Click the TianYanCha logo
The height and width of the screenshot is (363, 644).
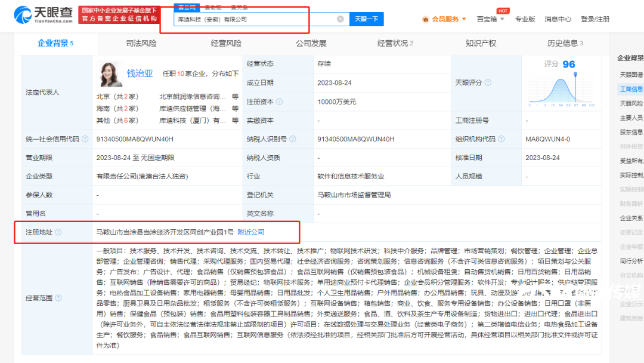43,15
